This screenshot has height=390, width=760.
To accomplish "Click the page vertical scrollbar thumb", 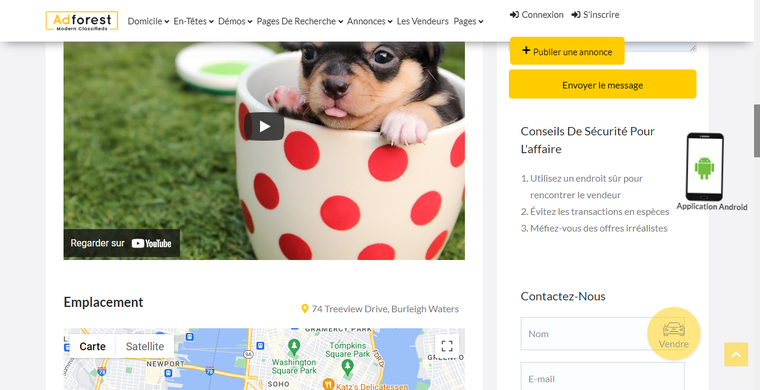I will coord(757,130).
